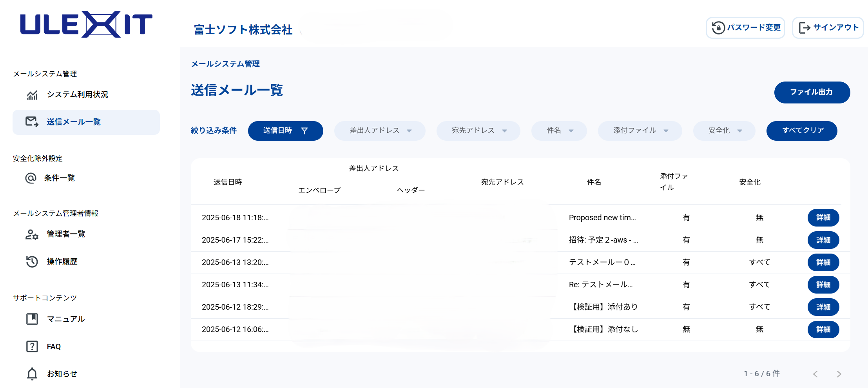This screenshot has width=868, height=388.
Task: Click エンベロープ column header
Action: pos(319,190)
